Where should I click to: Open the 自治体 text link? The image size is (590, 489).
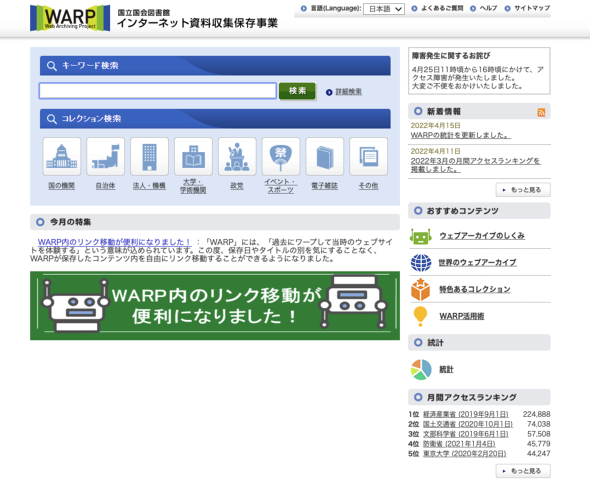point(105,185)
